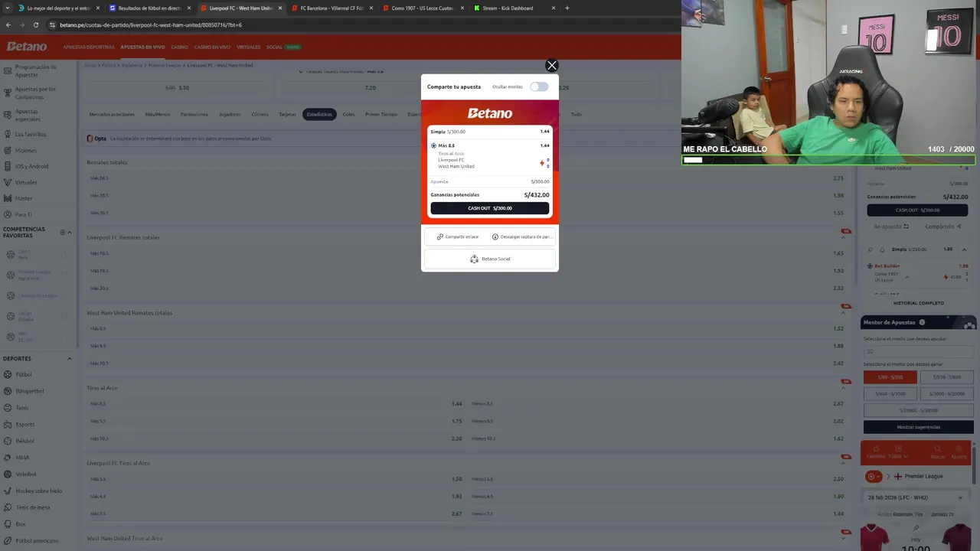The image size is (980, 551).
Task: Open Historial Completo link
Action: pyautogui.click(x=919, y=303)
